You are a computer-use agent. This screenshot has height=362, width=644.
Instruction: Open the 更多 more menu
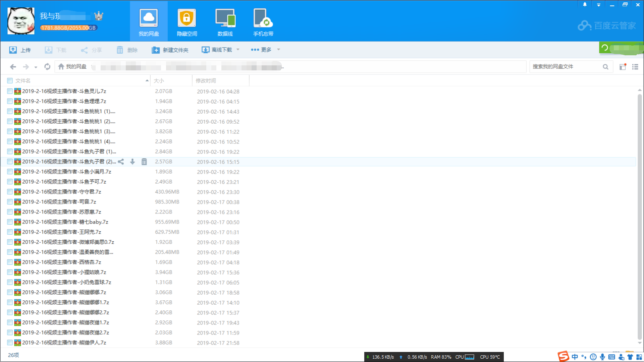[261, 50]
